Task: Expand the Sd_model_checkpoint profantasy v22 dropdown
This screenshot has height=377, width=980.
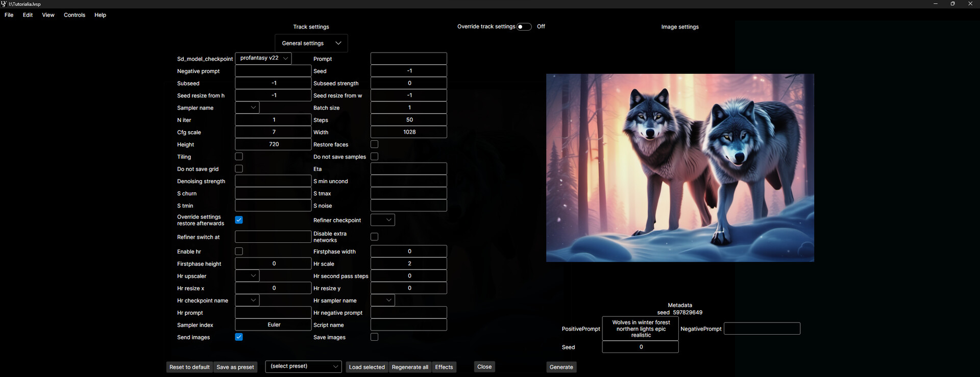Action: coord(263,58)
